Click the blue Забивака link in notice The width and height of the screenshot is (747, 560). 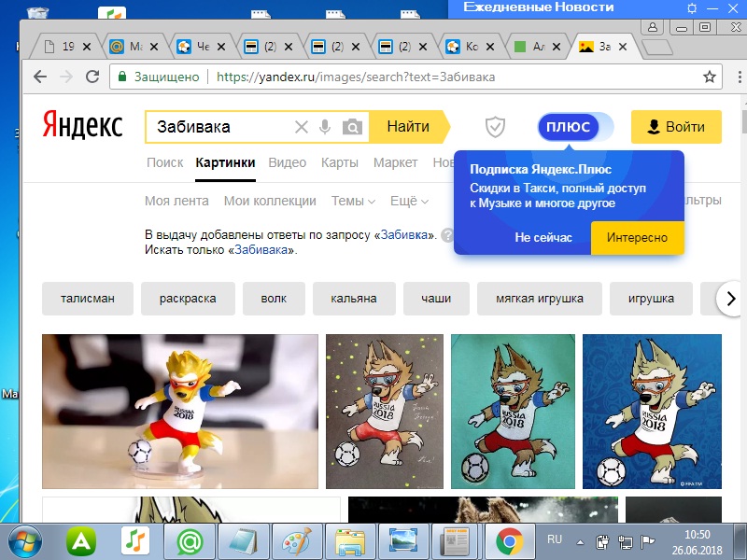coord(261,249)
